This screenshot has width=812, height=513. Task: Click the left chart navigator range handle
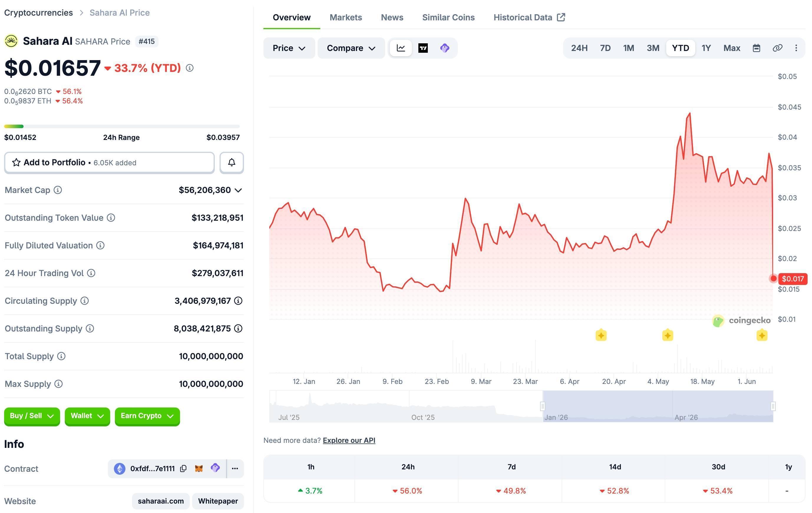[542, 406]
